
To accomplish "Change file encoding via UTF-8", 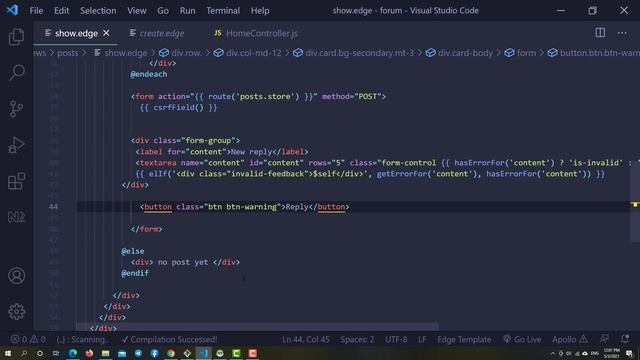I will 396,340.
